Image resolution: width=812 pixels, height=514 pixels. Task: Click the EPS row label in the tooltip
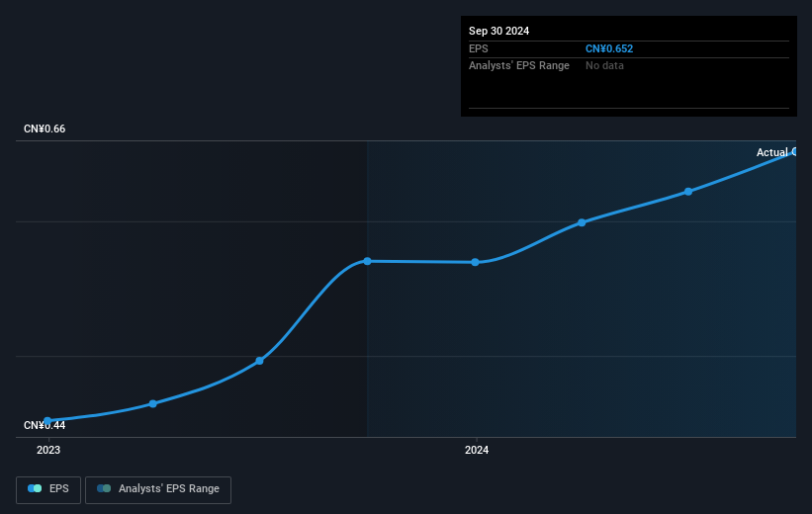[478, 48]
